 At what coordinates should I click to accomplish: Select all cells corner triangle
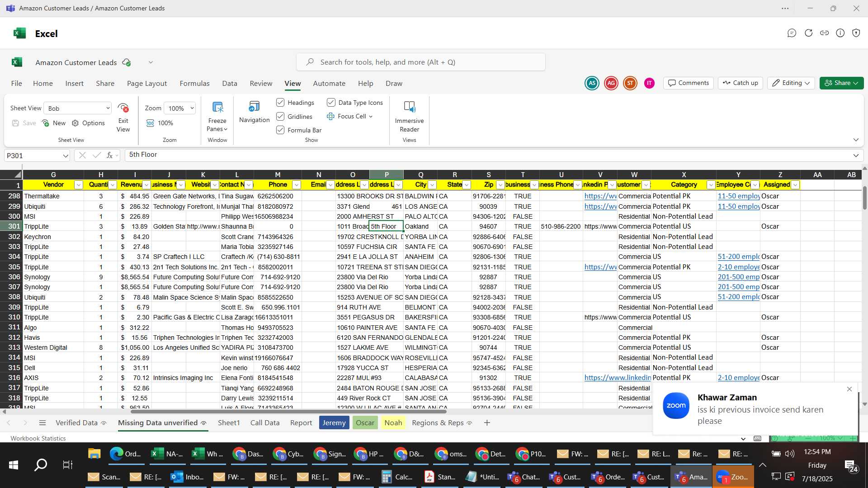point(17,175)
